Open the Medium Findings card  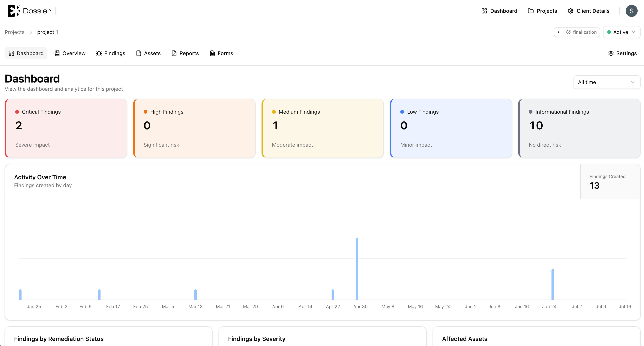coord(322,128)
